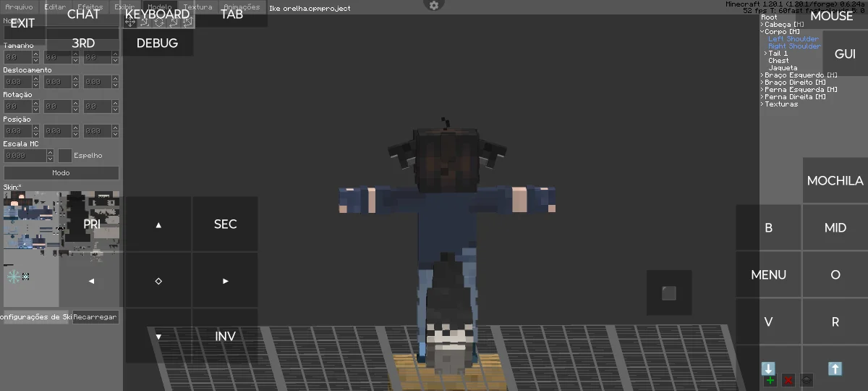Tap the CHAT overlay button
Screen dimensions: 868x391
click(x=83, y=14)
